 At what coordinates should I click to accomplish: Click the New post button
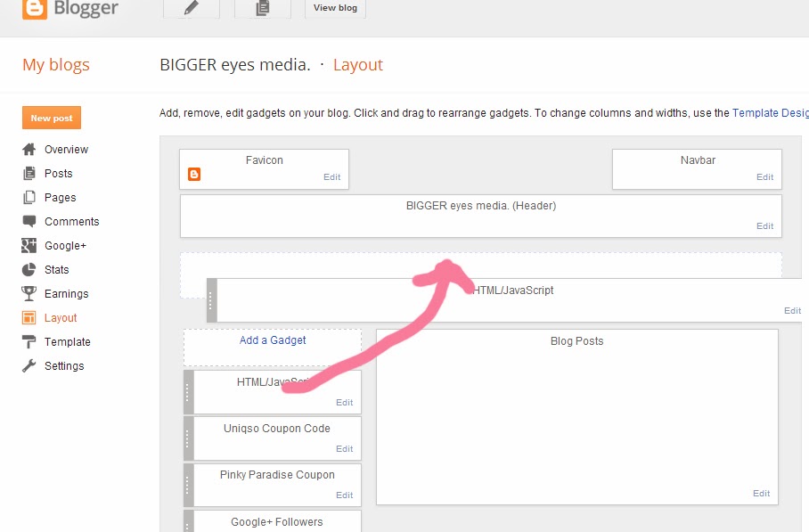click(51, 117)
